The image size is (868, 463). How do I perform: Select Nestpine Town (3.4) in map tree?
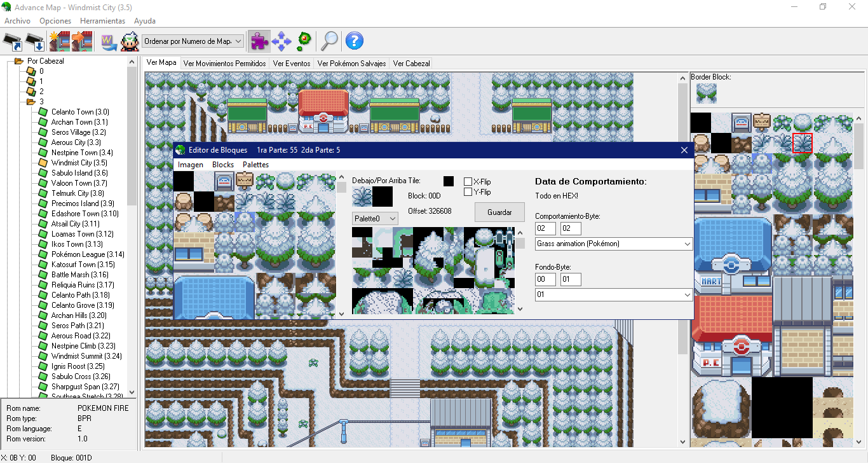coord(82,153)
